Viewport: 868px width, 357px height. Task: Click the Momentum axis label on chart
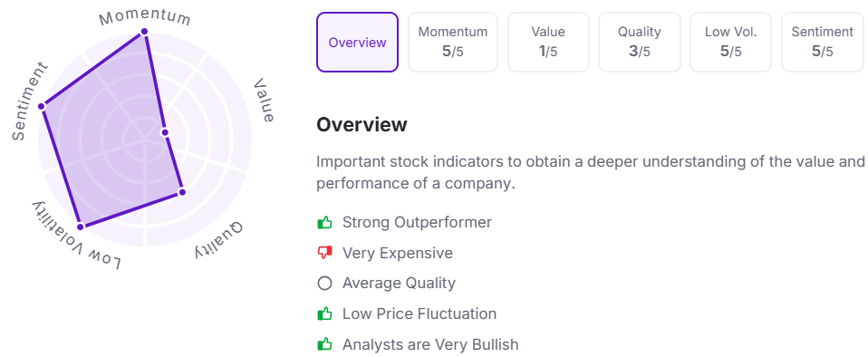tap(145, 18)
